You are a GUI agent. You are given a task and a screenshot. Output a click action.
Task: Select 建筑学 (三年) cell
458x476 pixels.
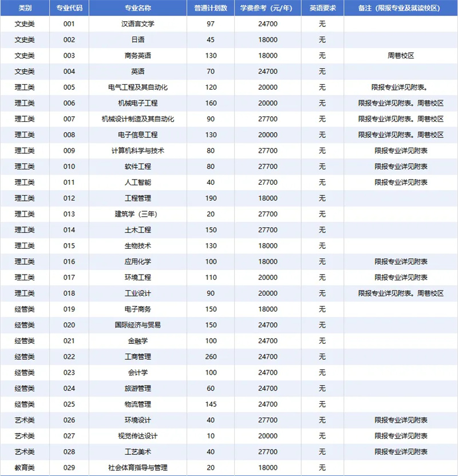coord(138,214)
